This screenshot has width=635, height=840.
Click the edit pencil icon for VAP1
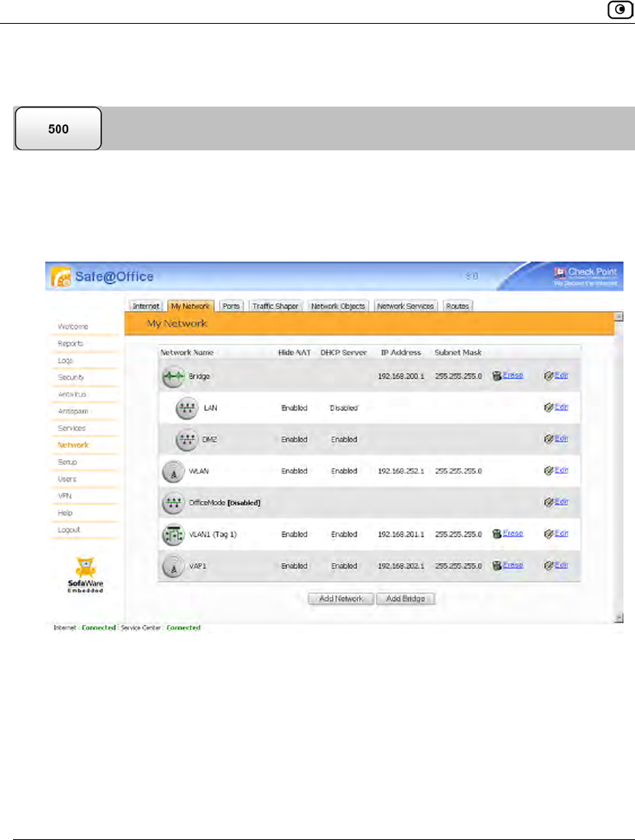click(x=548, y=565)
